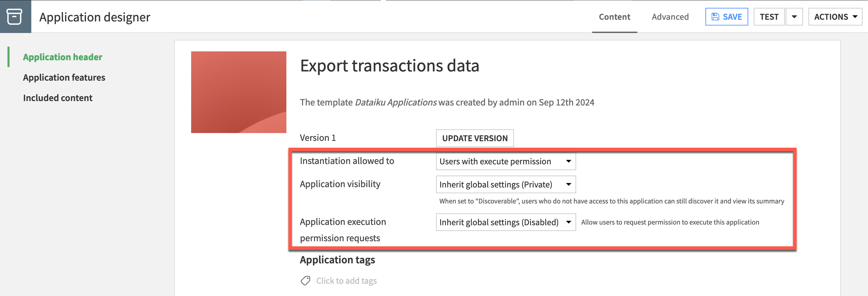Expand the ACTIONS menu
Viewport: 868px width, 296px height.
tap(835, 17)
